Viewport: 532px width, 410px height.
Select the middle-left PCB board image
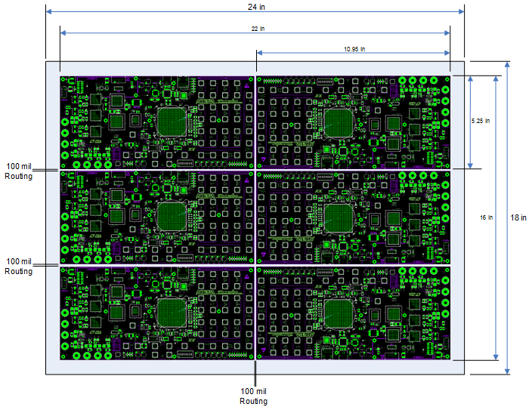point(156,217)
